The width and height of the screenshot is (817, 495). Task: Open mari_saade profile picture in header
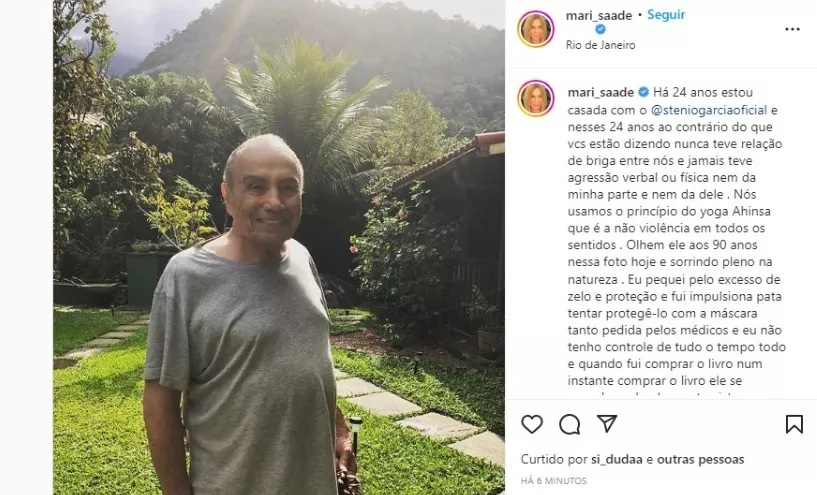pyautogui.click(x=535, y=29)
